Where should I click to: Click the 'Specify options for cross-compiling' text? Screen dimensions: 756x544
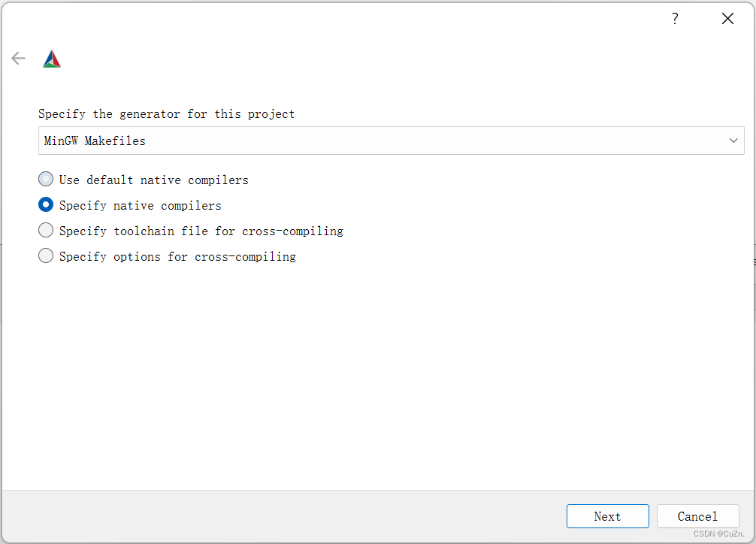point(177,257)
